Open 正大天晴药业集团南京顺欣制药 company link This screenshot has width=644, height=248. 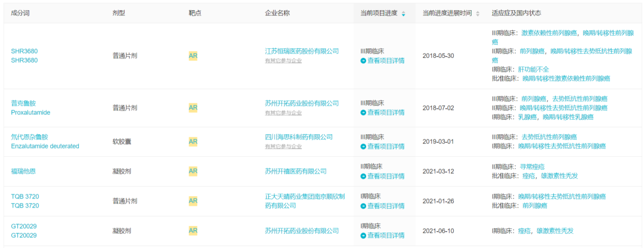304,201
